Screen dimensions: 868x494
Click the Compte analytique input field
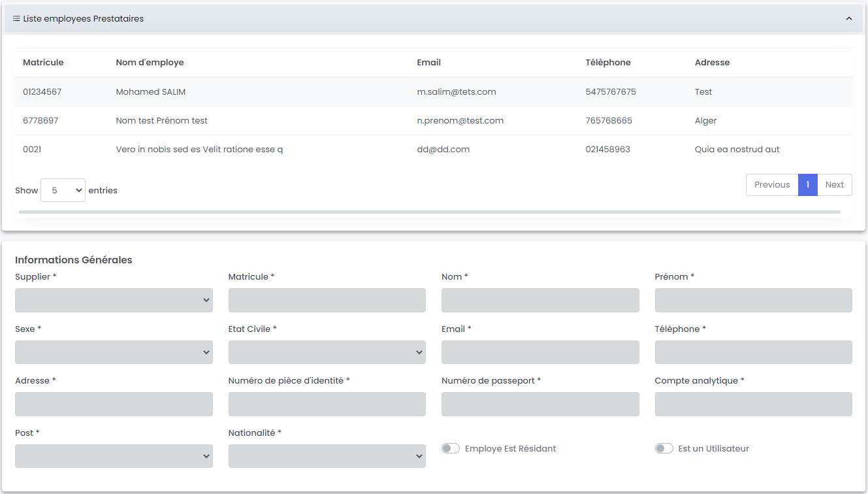click(753, 404)
